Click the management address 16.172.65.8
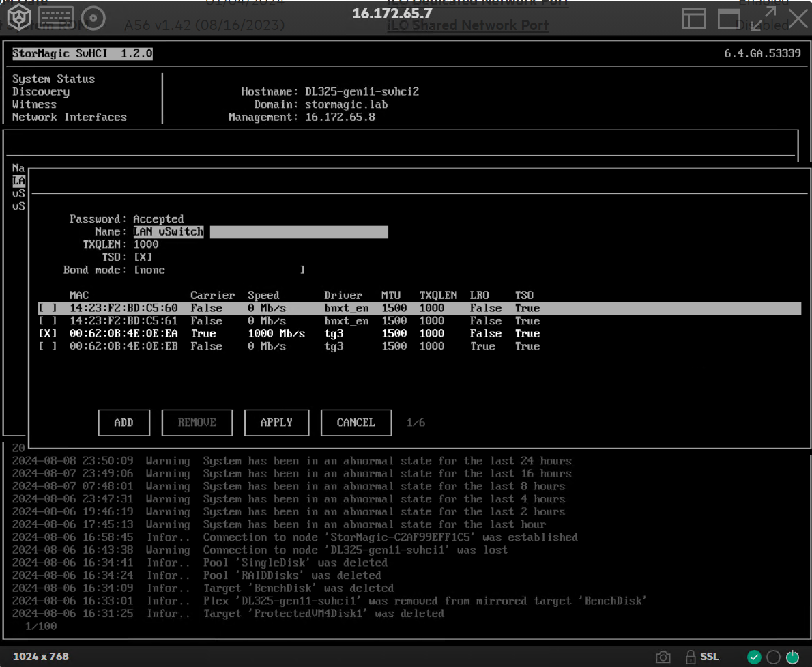Screen dimensions: 812x667 click(340, 117)
